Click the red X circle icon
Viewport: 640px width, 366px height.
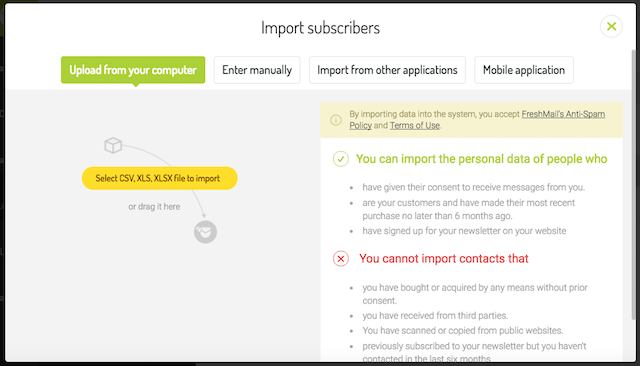coord(341,259)
